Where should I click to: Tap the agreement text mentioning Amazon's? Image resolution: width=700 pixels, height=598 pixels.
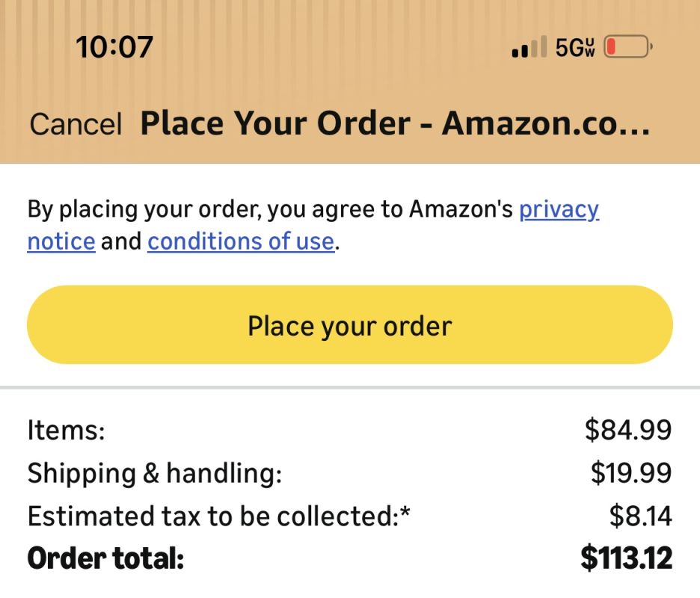[273, 209]
